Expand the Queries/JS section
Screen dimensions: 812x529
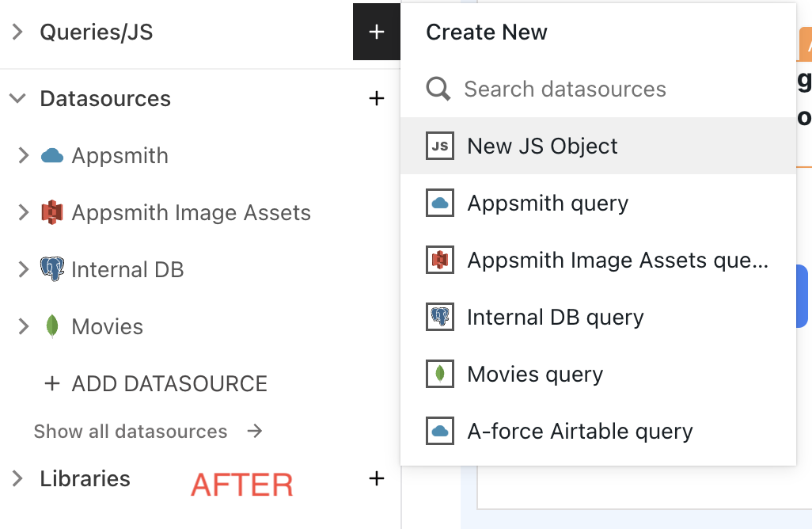tap(17, 32)
